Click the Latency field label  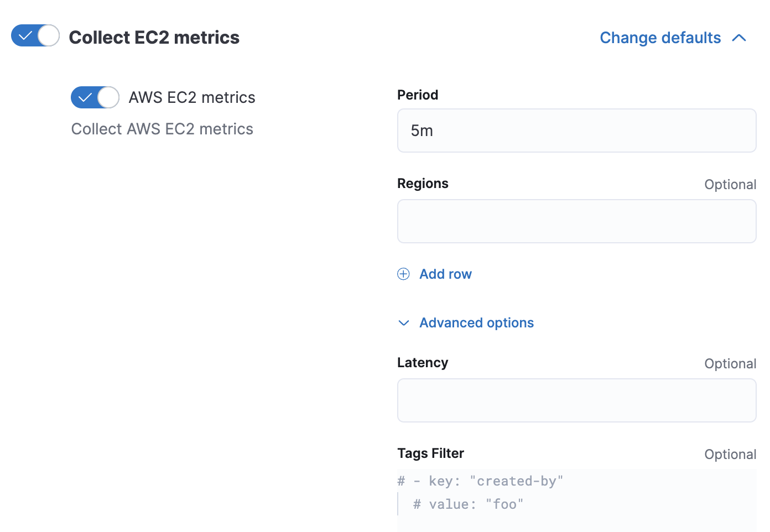[423, 363]
